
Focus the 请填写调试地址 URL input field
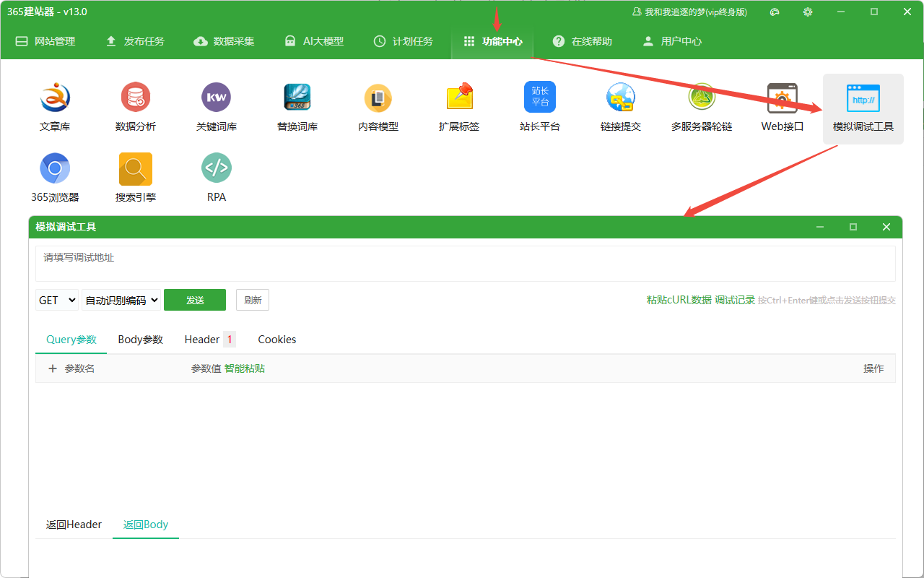pyautogui.click(x=466, y=264)
